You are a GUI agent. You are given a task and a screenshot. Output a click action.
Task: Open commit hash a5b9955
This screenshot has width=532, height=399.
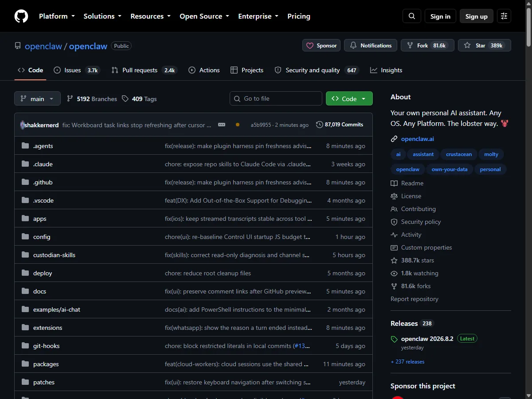(x=261, y=125)
